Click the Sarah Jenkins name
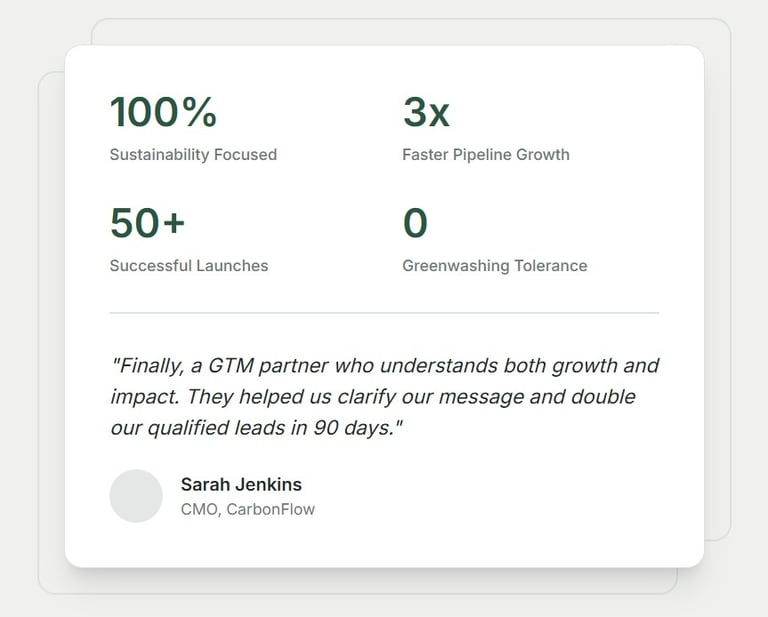The width and height of the screenshot is (768, 617). tap(241, 485)
